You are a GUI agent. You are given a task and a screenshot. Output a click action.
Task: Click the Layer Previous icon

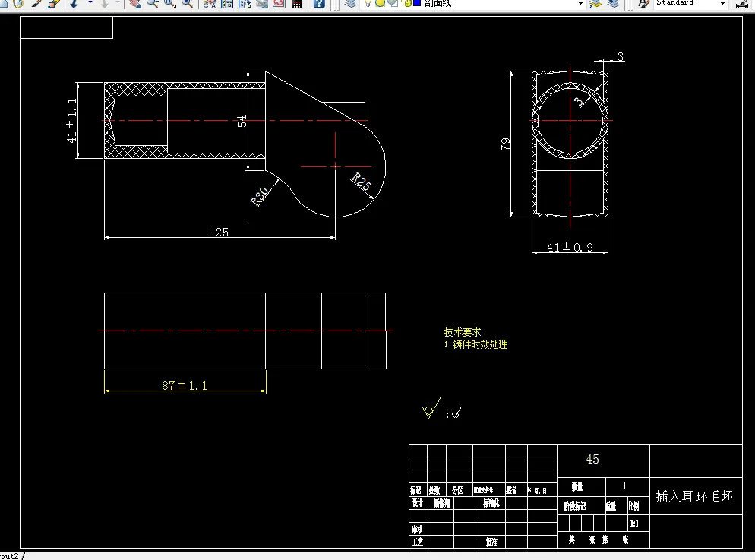tap(612, 3)
